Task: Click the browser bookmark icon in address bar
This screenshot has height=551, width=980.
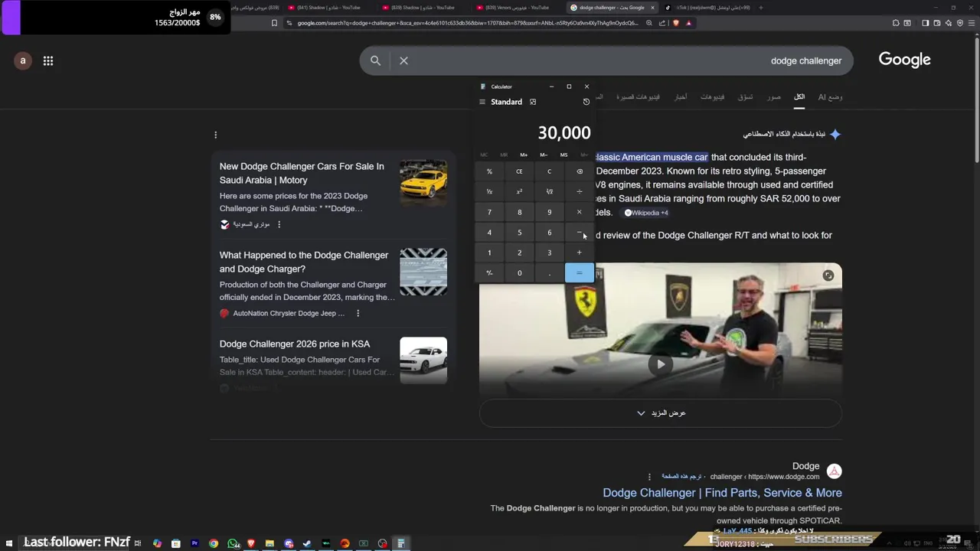Action: click(274, 23)
